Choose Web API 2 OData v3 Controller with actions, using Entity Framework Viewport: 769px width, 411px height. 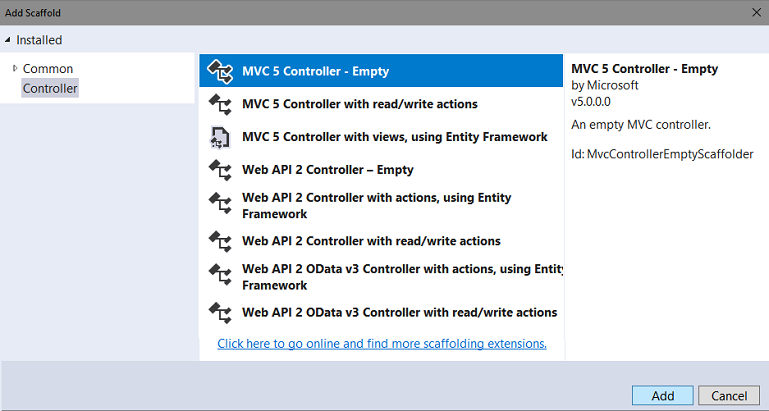point(381,277)
